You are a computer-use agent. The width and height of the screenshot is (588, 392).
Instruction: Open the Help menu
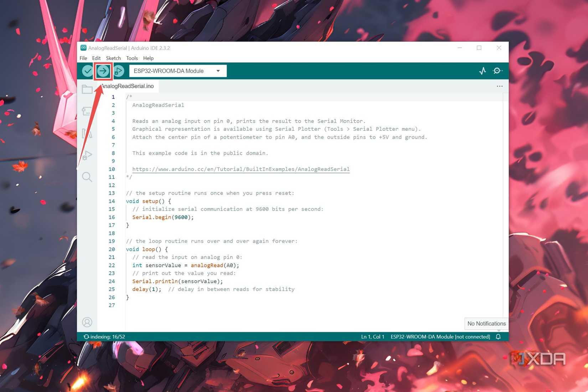click(x=148, y=58)
